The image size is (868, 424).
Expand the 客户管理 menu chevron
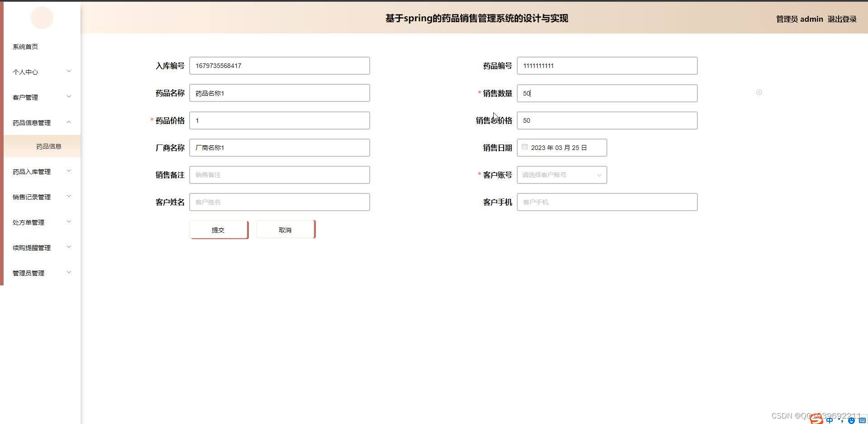click(69, 96)
